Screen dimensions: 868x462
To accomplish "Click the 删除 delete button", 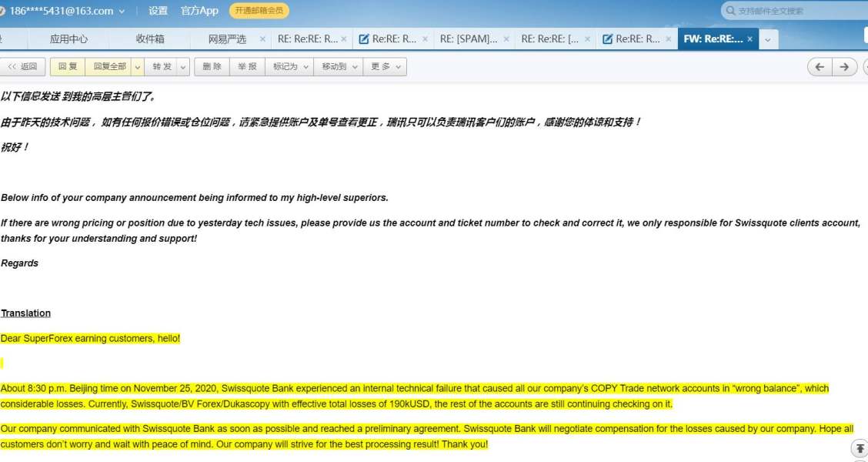I will (212, 66).
